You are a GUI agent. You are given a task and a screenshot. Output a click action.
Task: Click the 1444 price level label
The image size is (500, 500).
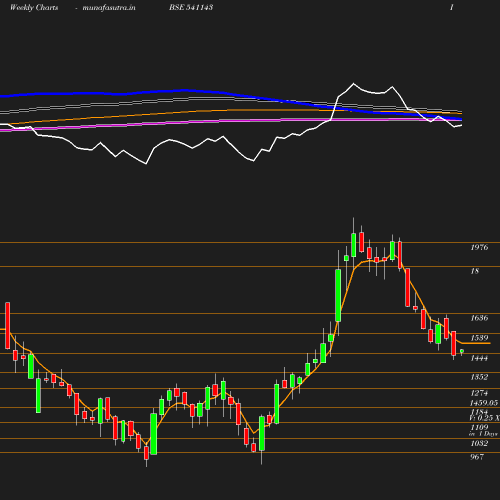(479, 358)
